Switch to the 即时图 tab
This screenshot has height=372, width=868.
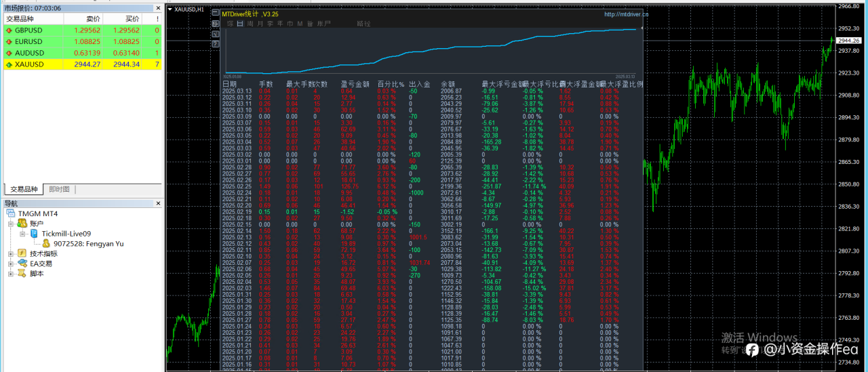pos(59,190)
